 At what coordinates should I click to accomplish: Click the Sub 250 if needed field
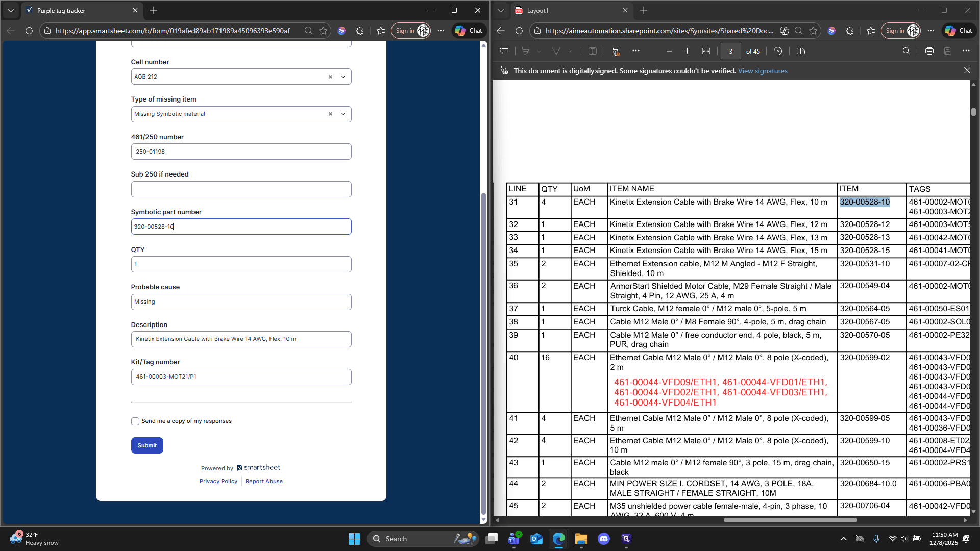[x=241, y=189]
